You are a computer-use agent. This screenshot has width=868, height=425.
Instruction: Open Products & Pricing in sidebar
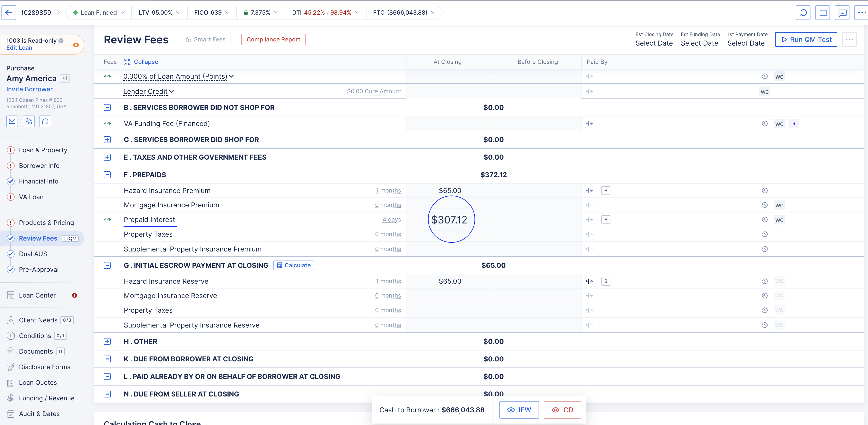click(x=46, y=223)
